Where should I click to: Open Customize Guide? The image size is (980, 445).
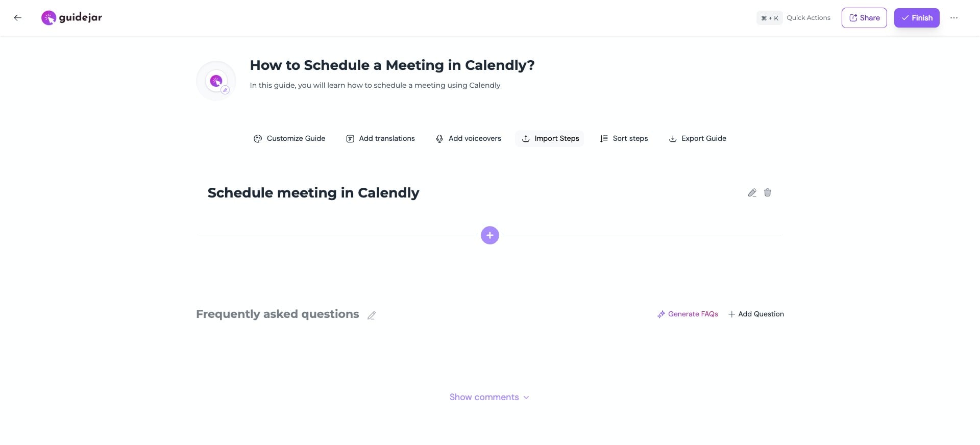pos(289,138)
